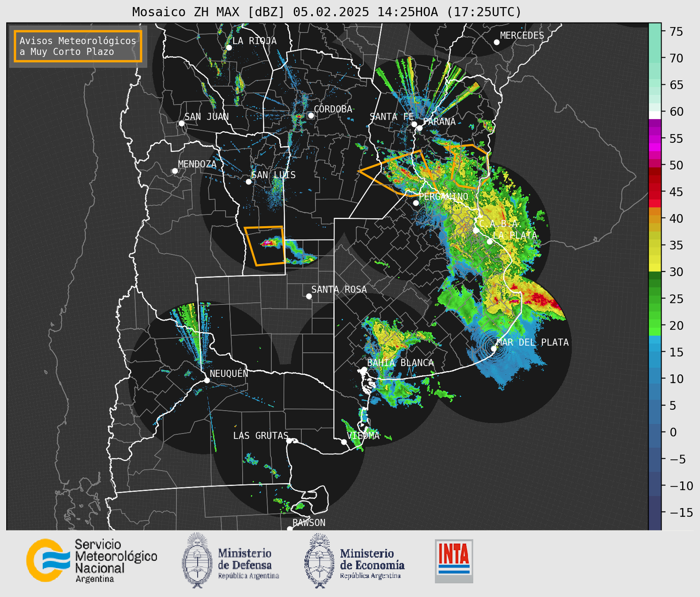Select the San Juan city marker
Screen dimensions: 700x597
coord(181,123)
